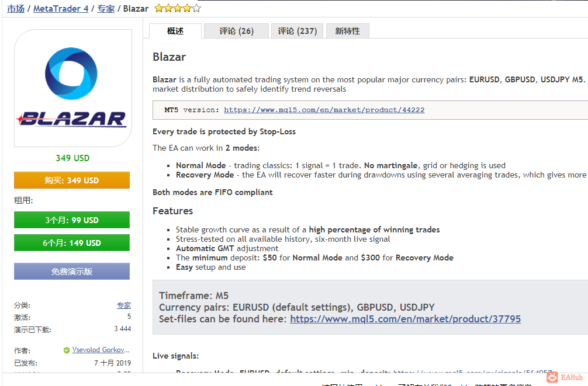Click the Easy setup and use bullet
Image resolution: width=588 pixels, height=386 pixels.
pyautogui.click(x=211, y=267)
